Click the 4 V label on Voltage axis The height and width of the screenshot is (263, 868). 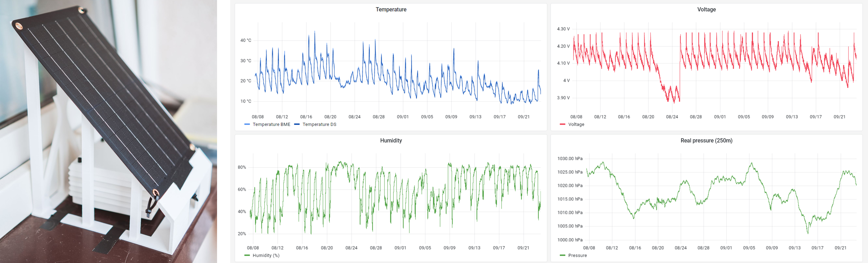pos(566,81)
